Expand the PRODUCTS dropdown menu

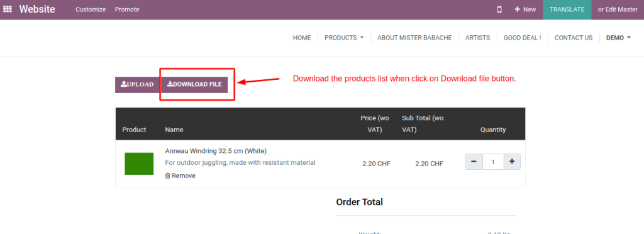pyautogui.click(x=344, y=38)
